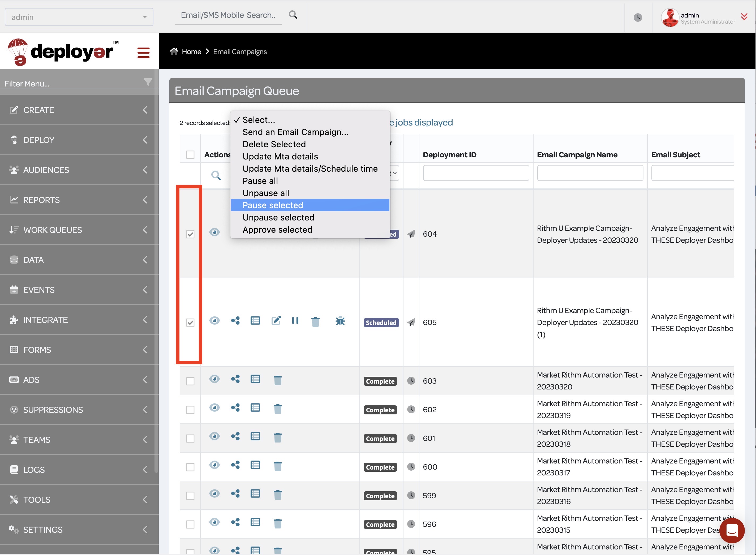Expand the user menu red double chevron
The image size is (756, 555).
(744, 16)
